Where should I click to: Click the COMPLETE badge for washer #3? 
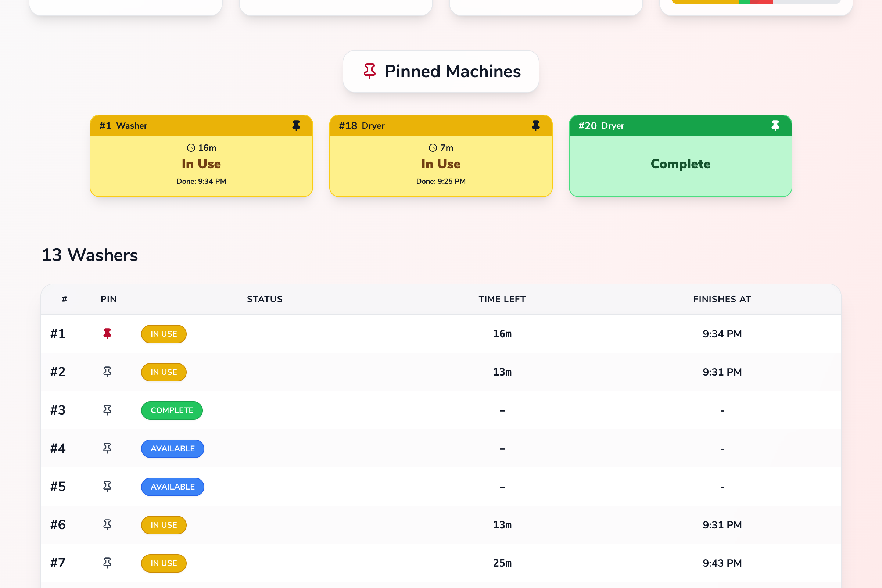(172, 410)
